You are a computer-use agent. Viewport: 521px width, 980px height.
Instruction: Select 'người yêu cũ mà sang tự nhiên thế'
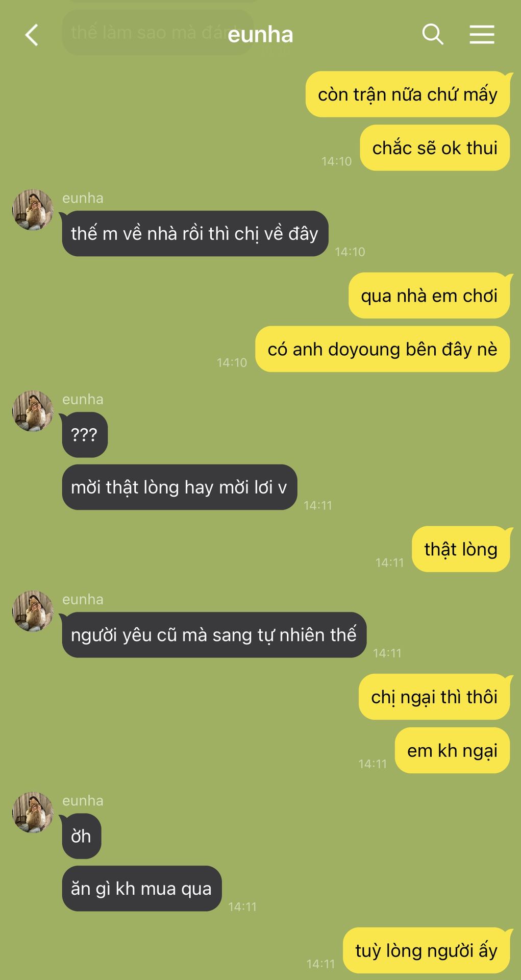(x=214, y=635)
